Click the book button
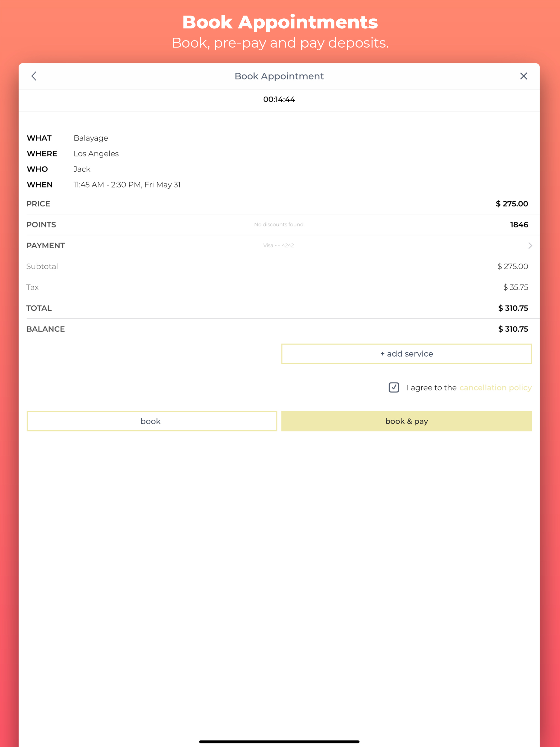Image resolution: width=560 pixels, height=747 pixels. pyautogui.click(x=152, y=421)
